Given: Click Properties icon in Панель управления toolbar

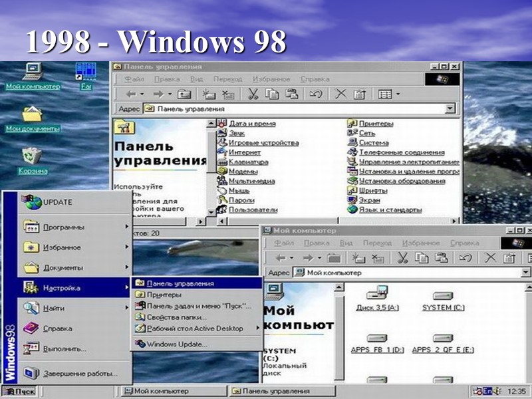Looking at the screenshot, I should coord(360,94).
